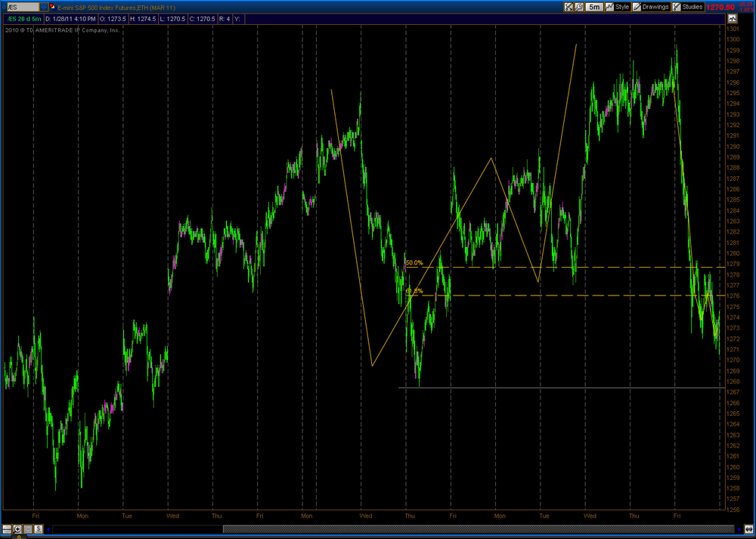Click the small circle icon left of symbol field
This screenshot has height=539, width=756.
coord(5,8)
